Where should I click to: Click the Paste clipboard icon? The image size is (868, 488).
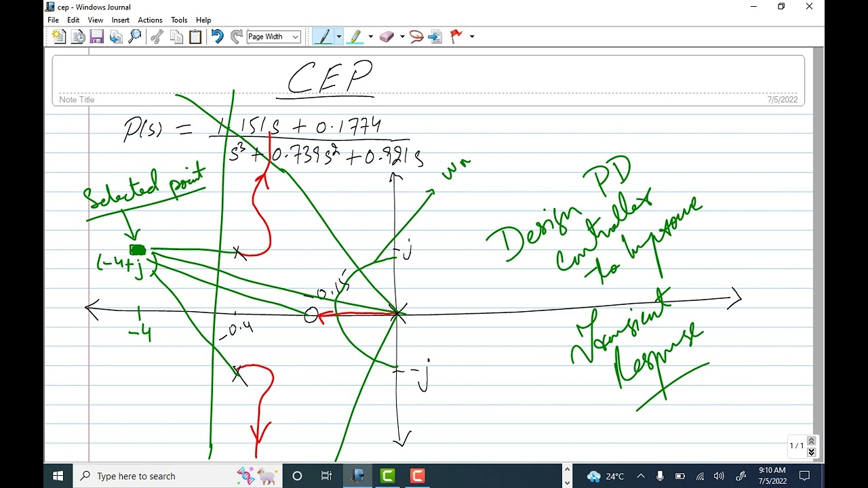pos(195,37)
